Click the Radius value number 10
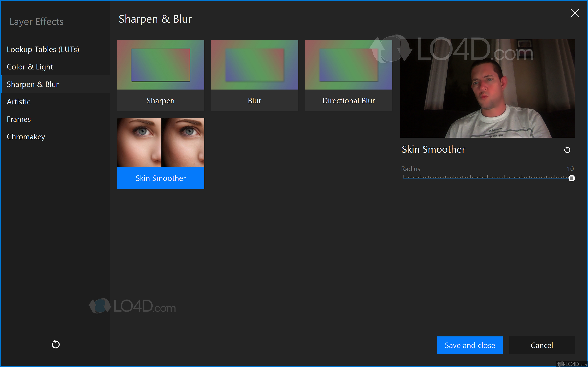Image resolution: width=588 pixels, height=367 pixels. click(570, 169)
